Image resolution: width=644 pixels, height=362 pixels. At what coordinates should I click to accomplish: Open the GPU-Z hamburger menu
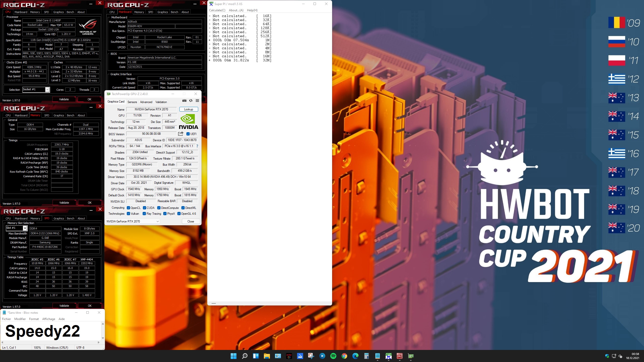pos(197,101)
